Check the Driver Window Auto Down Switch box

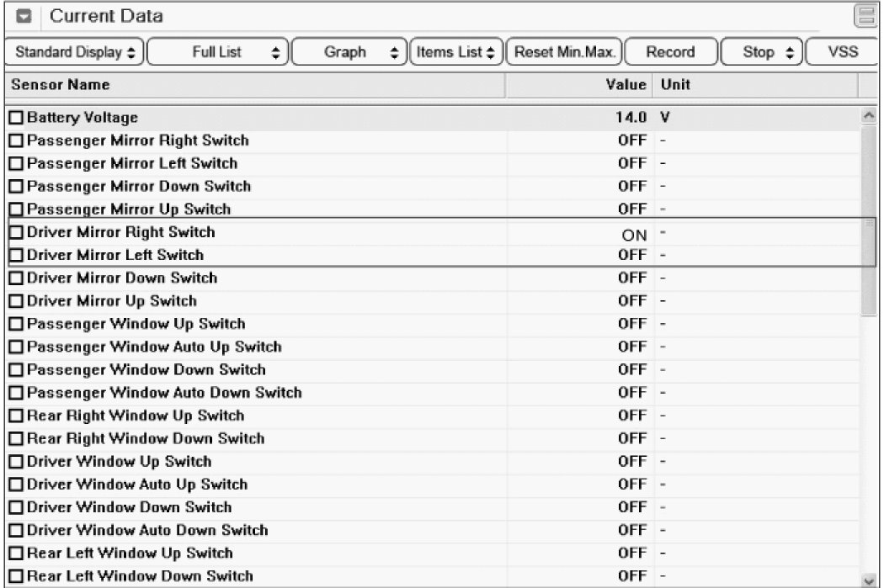pos(15,531)
